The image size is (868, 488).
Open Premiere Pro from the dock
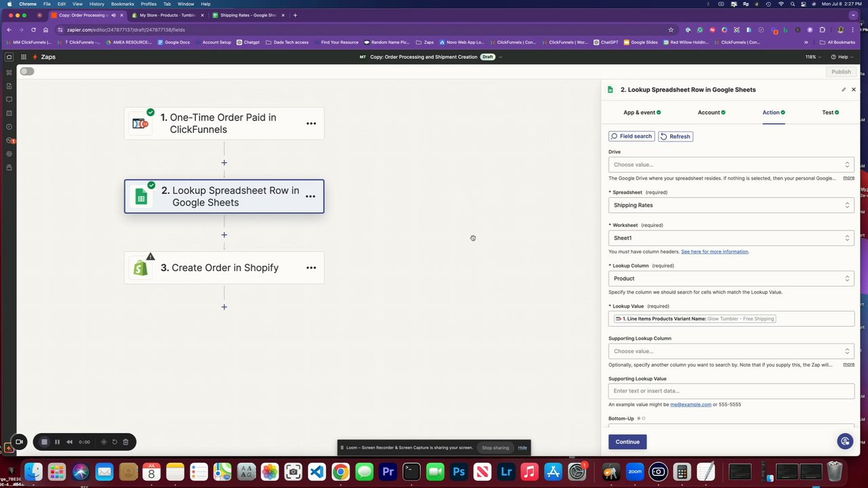tap(388, 472)
